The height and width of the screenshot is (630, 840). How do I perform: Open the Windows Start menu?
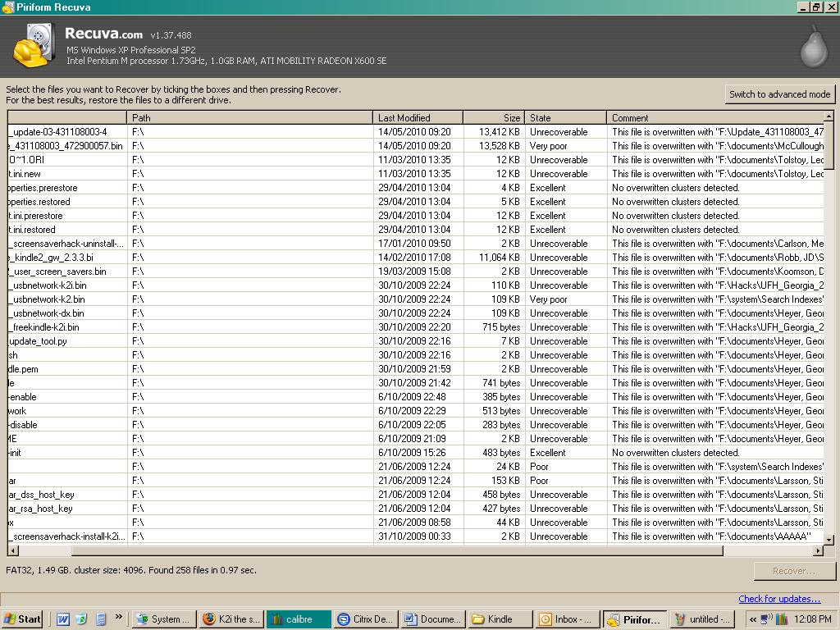click(23, 619)
